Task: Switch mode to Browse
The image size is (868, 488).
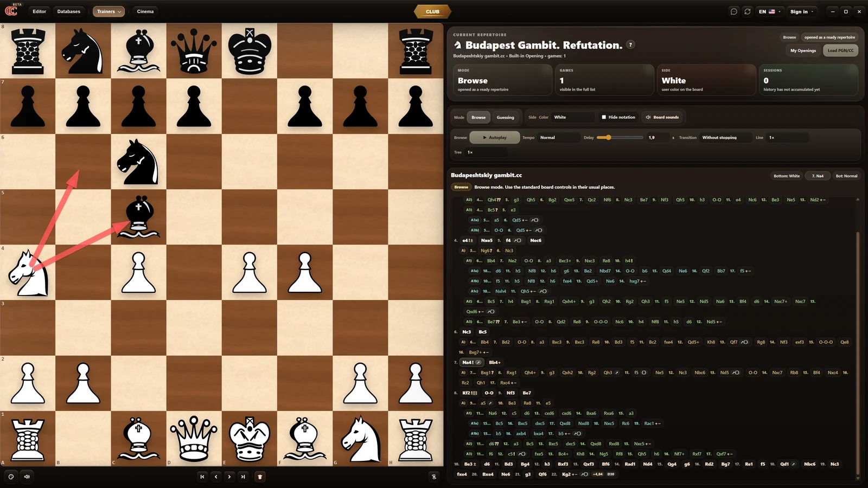Action: point(478,117)
